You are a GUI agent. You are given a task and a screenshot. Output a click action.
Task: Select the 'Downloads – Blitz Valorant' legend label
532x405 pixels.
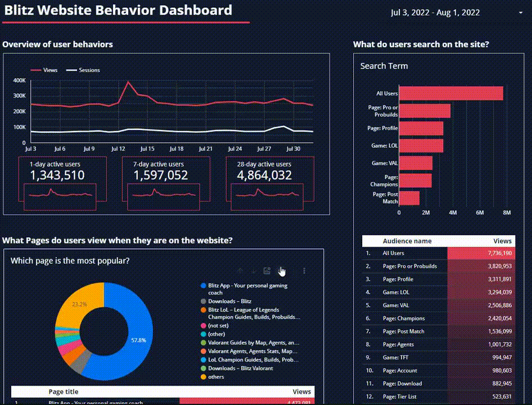point(241,368)
